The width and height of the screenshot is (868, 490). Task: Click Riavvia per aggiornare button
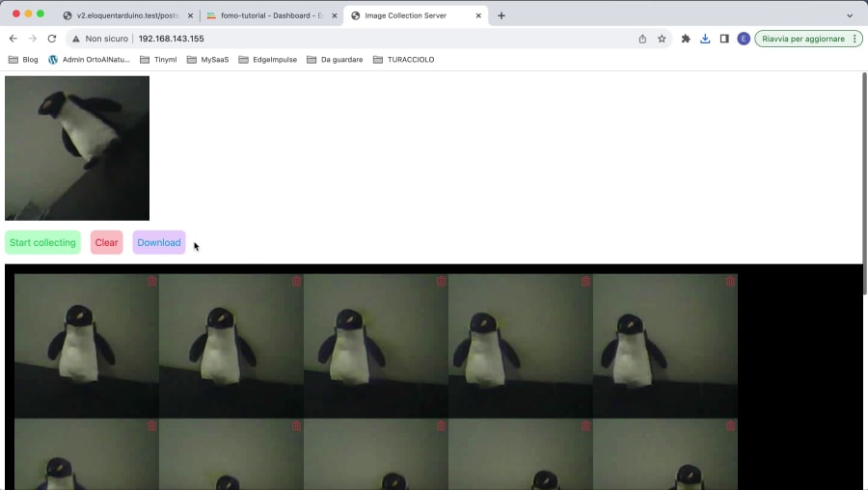802,39
